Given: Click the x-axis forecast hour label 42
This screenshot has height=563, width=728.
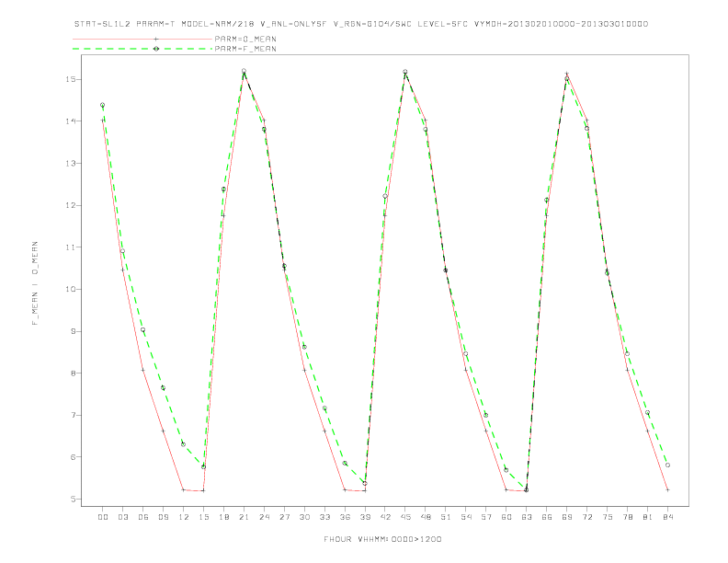Looking at the screenshot, I should pyautogui.click(x=385, y=517).
